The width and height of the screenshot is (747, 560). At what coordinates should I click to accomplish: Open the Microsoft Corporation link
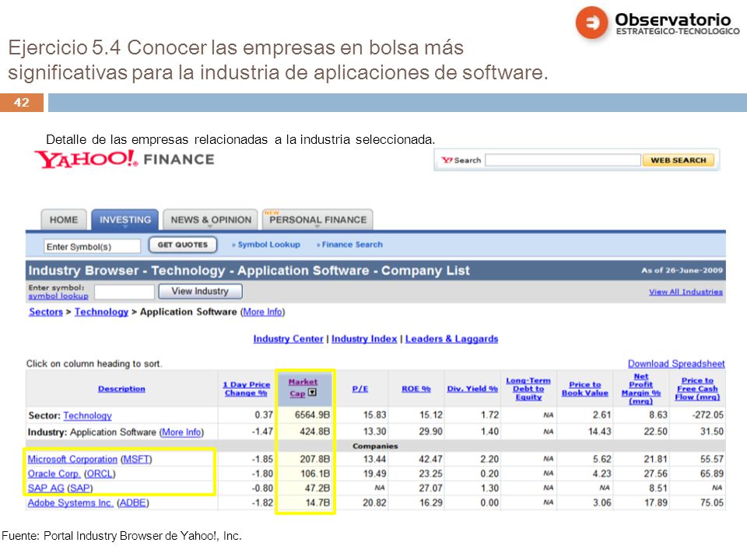pyautogui.click(x=72, y=459)
